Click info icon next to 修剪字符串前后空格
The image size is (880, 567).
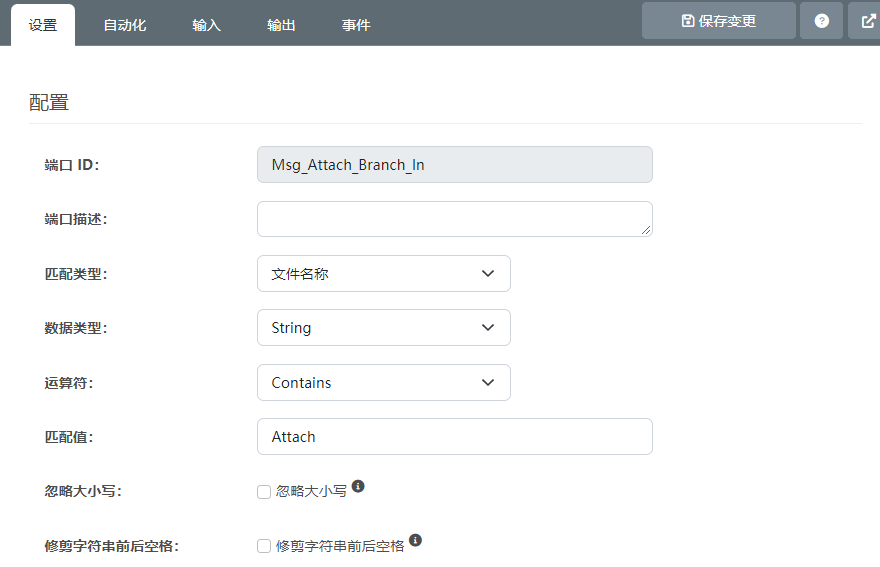415,540
